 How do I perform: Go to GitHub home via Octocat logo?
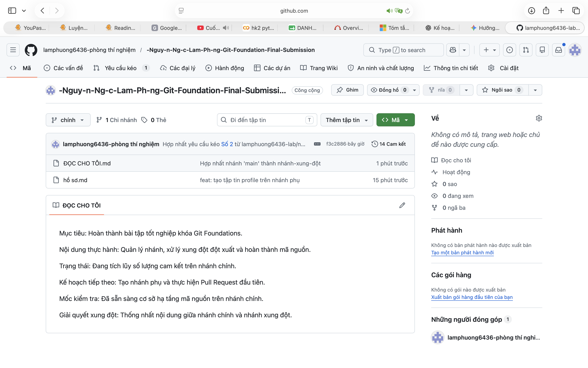coord(31,50)
